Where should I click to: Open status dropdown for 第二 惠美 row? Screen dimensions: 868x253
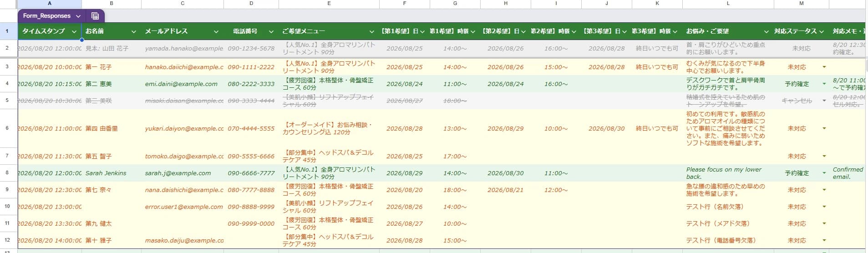click(824, 84)
